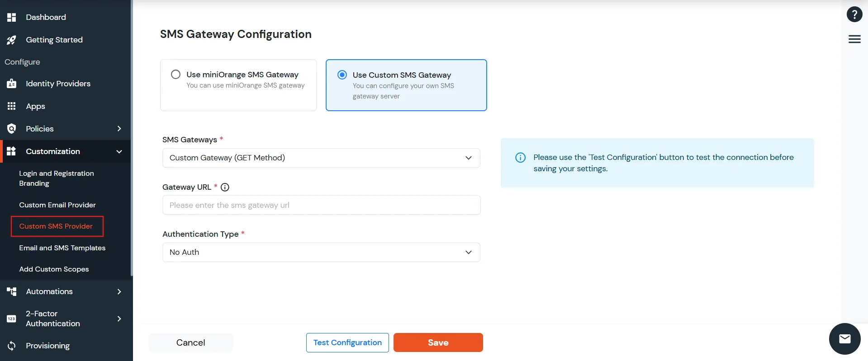Collapse the Customization submenu chevron
Viewport: 868px width, 361px height.
click(x=119, y=151)
